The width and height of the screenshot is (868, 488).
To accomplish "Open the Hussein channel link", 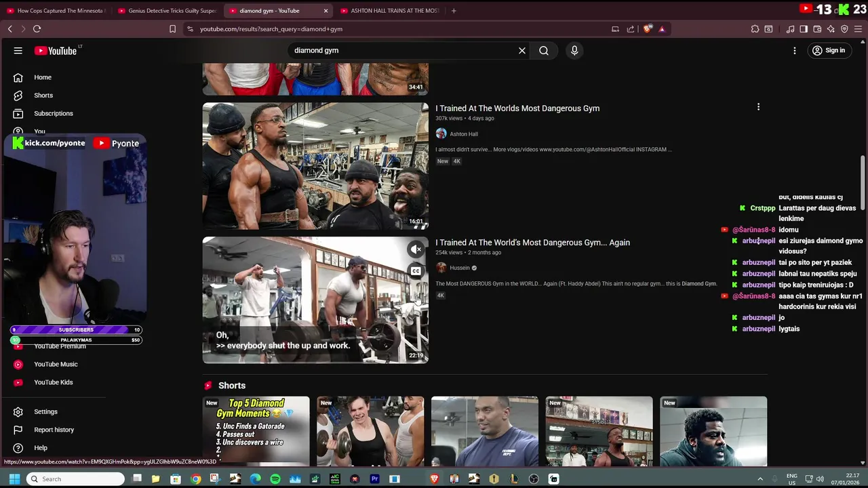I will coord(460,268).
